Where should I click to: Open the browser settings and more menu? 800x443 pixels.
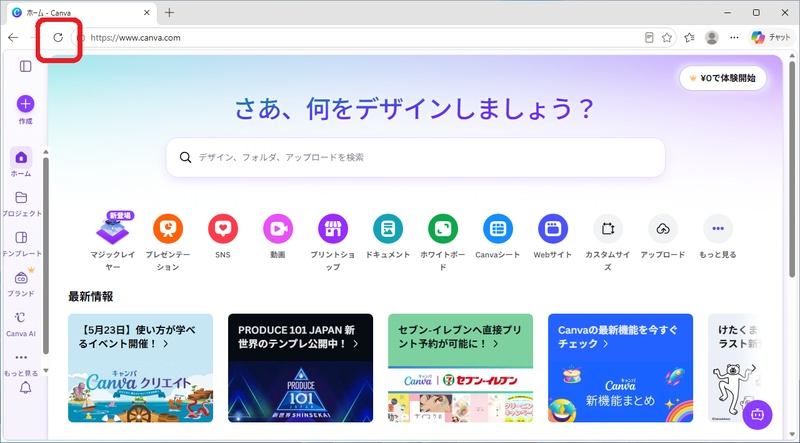click(734, 37)
